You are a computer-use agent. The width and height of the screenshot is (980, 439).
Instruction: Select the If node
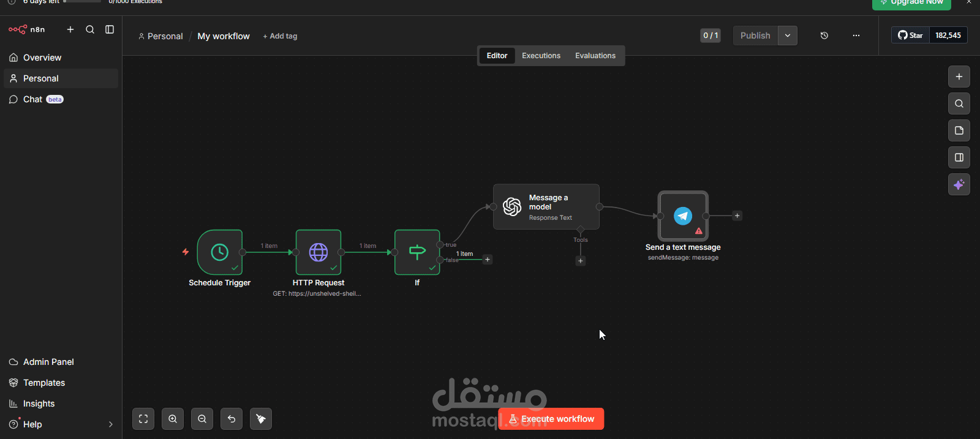[417, 252]
